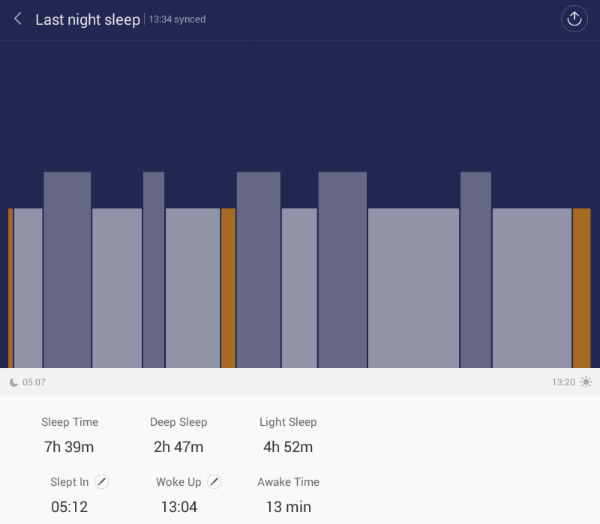This screenshot has width=600, height=524.
Task: Select the first tall deep sleep bar
Action: tap(67, 270)
